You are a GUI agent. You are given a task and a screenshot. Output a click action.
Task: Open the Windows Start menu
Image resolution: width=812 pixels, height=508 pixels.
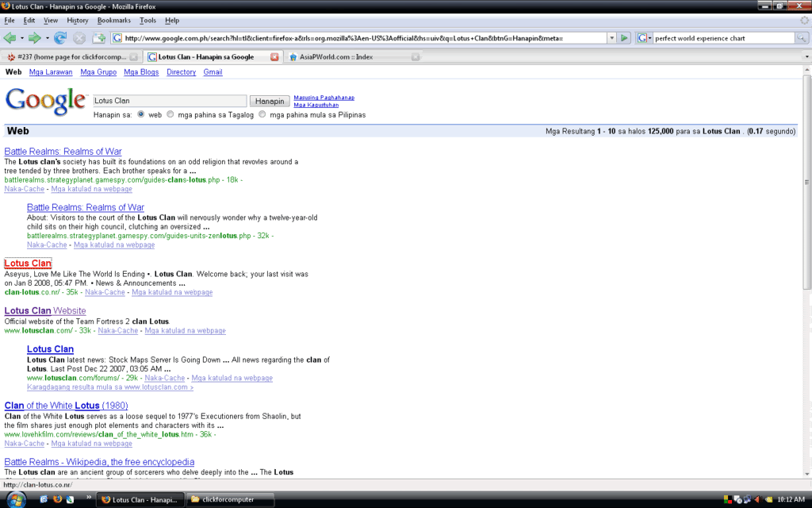[x=15, y=499]
